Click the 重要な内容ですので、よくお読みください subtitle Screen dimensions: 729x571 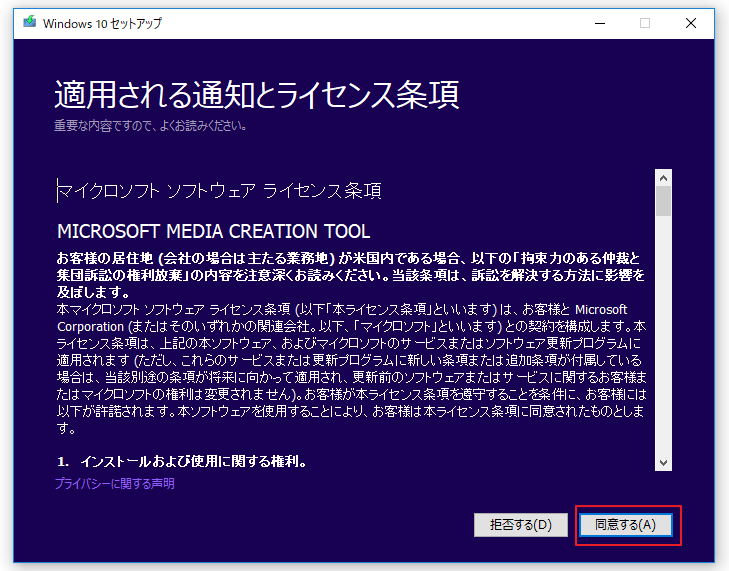tap(150, 126)
